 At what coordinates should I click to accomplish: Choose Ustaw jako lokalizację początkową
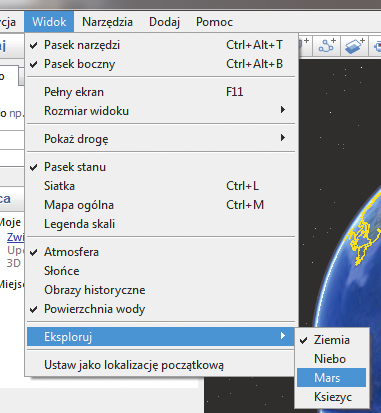click(161, 365)
